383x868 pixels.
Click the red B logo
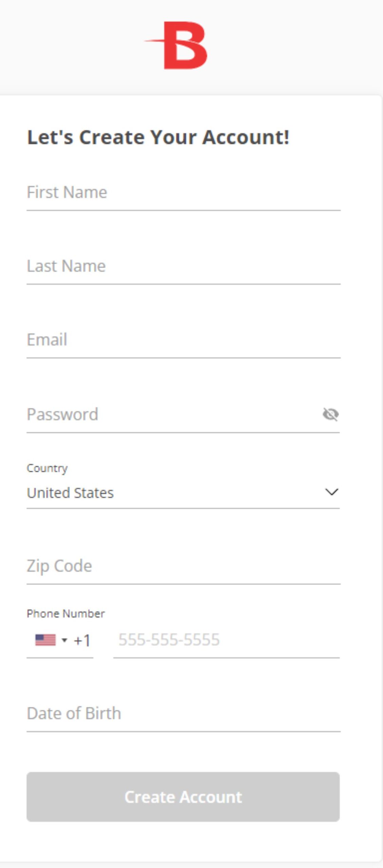point(180,45)
